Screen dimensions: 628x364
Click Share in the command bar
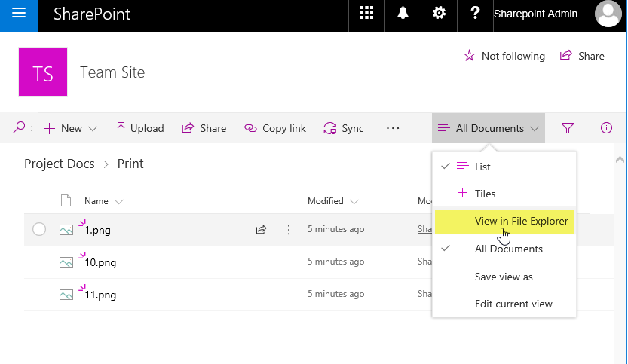tap(204, 129)
